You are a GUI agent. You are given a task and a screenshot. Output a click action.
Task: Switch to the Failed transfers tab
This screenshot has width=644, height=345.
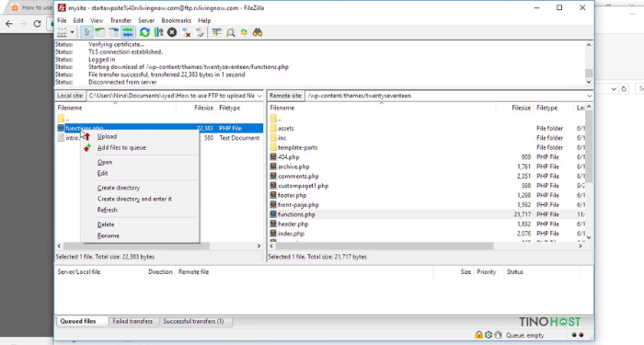pos(132,321)
